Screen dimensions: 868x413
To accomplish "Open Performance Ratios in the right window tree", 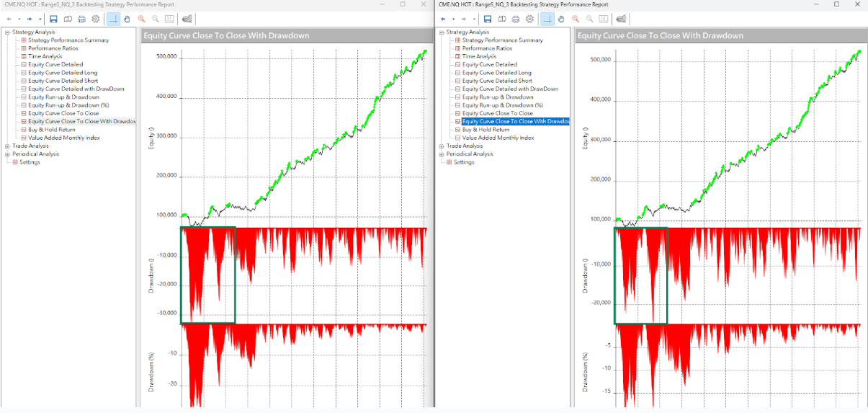I will [x=487, y=48].
